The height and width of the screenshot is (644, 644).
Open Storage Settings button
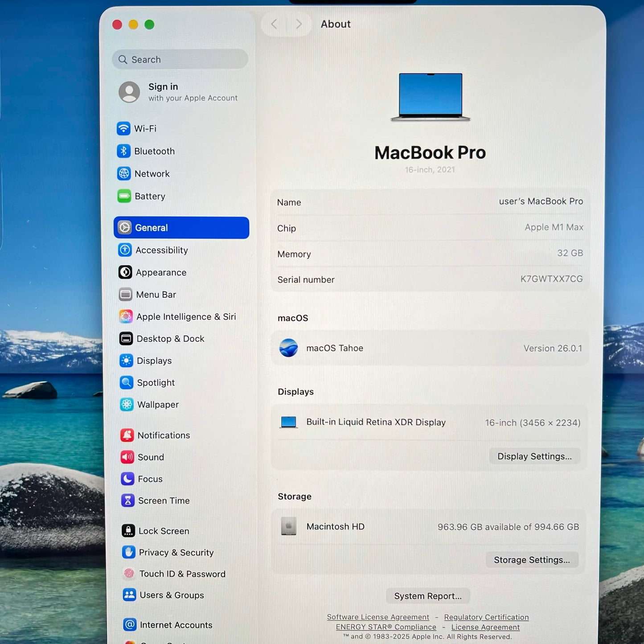click(532, 560)
